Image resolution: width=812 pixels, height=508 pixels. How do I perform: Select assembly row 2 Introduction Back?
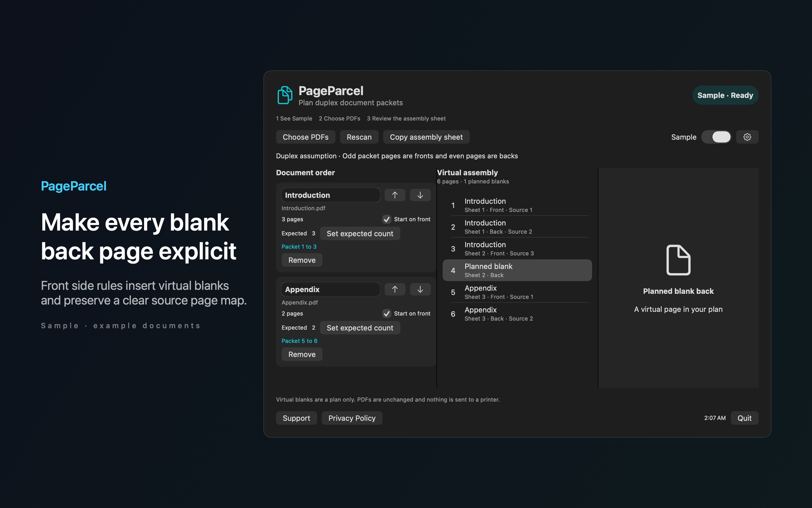tap(517, 227)
